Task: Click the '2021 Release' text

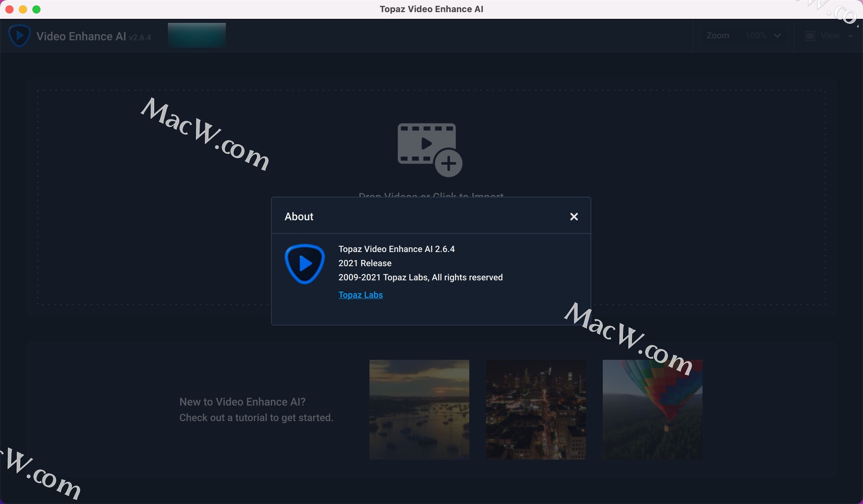Action: 365,263
